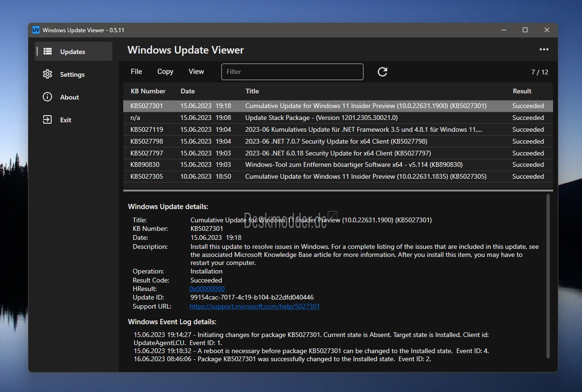The image size is (582, 392).
Task: Click the Operation value Installation
Action: (207, 271)
